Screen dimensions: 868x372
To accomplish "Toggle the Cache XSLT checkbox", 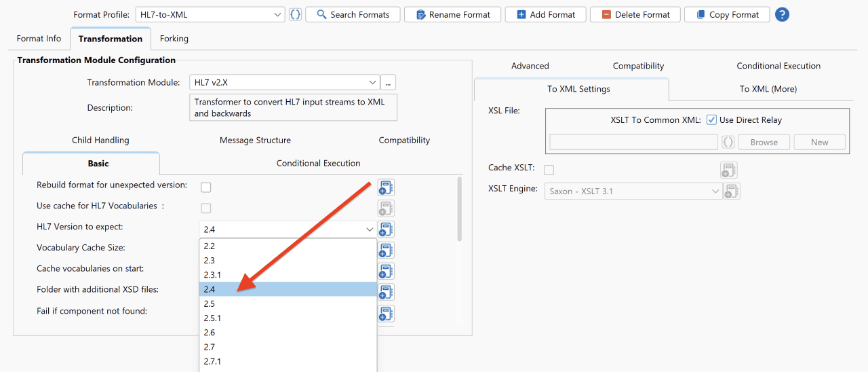I will (549, 170).
